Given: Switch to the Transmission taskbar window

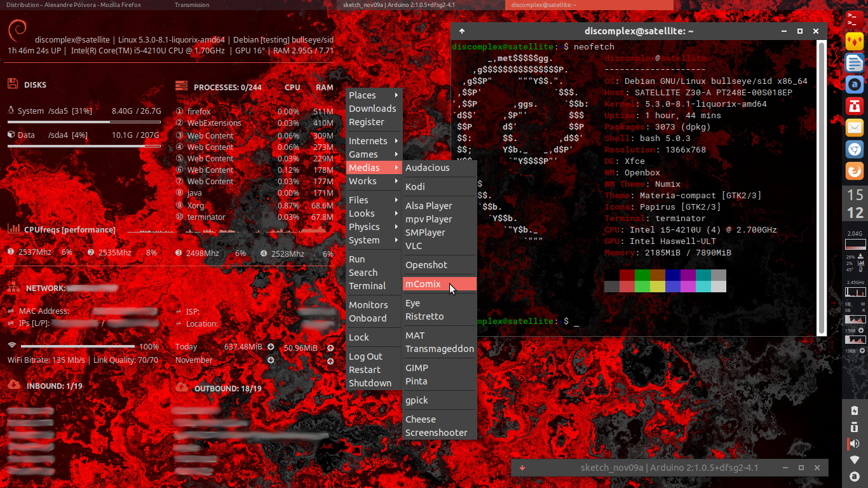Looking at the screenshot, I should pyautogui.click(x=192, y=5).
